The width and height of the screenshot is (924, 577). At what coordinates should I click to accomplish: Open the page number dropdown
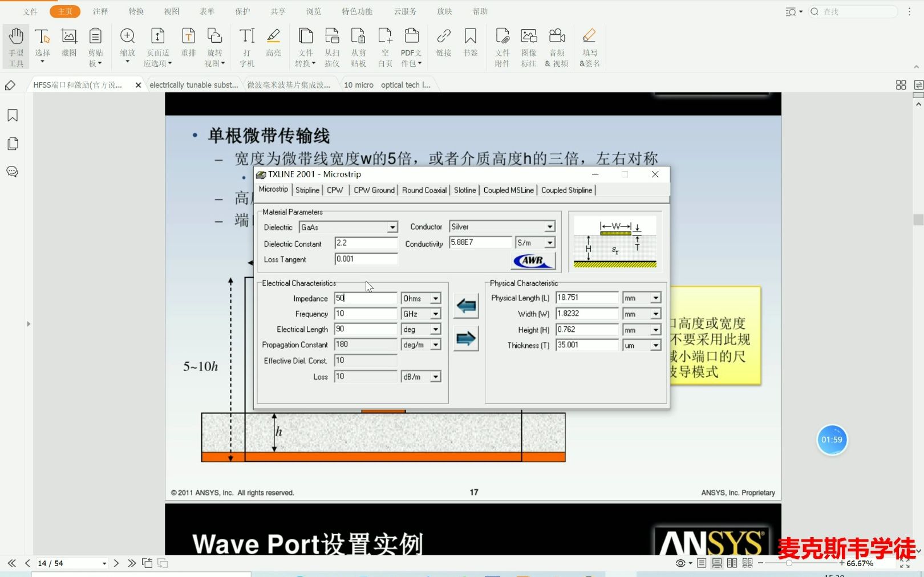pos(104,563)
